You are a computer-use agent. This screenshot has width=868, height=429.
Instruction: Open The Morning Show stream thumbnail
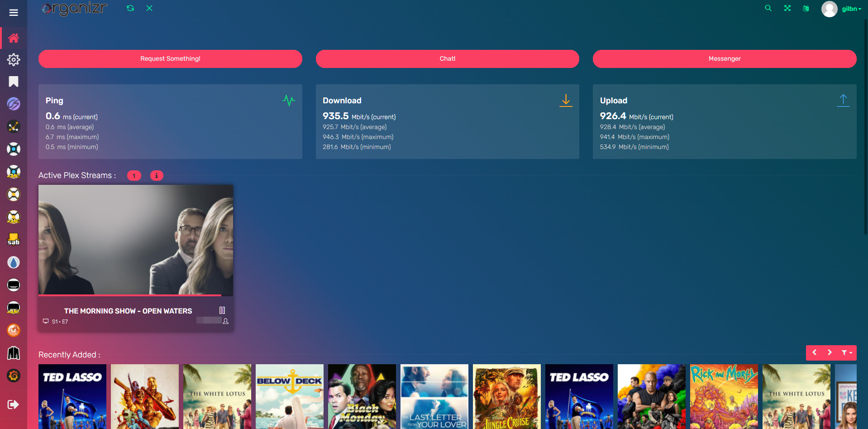tap(136, 240)
